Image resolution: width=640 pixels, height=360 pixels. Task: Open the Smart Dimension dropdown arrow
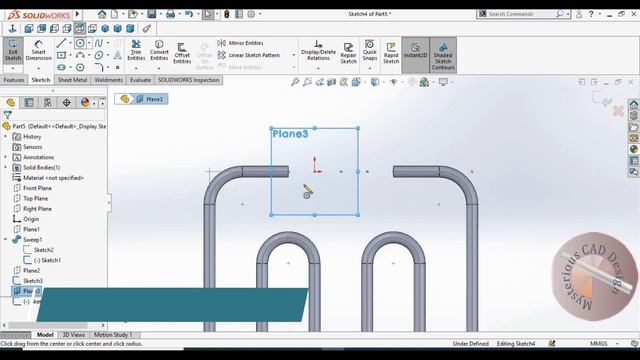coord(38,68)
